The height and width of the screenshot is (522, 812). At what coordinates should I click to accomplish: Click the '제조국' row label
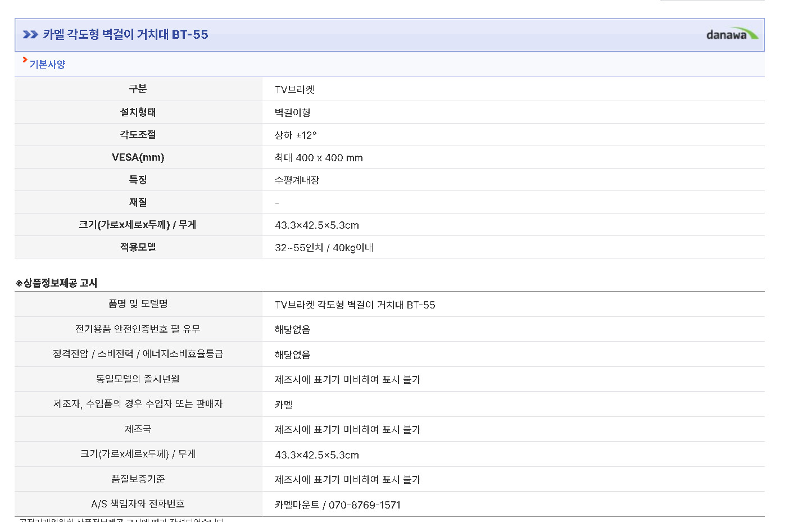tap(138, 429)
